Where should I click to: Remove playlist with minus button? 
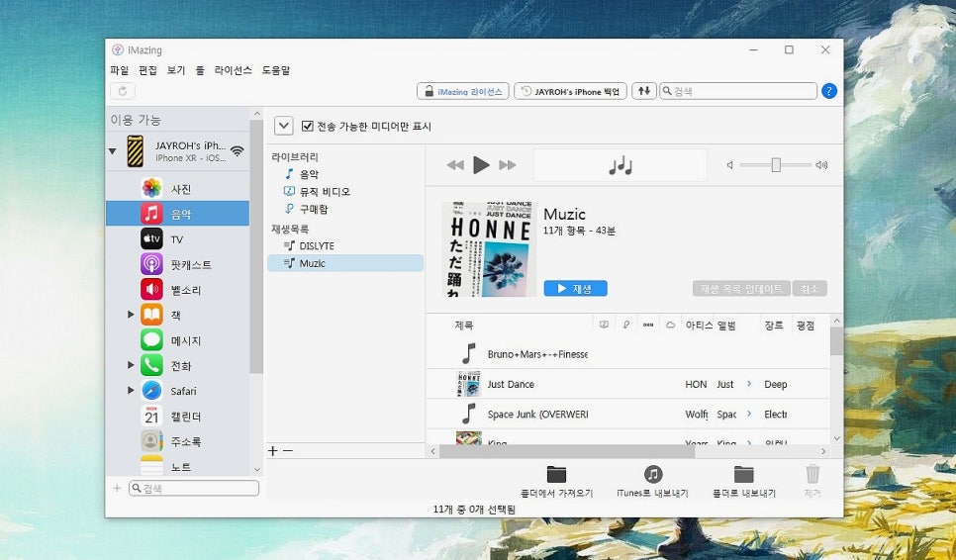pos(288,450)
